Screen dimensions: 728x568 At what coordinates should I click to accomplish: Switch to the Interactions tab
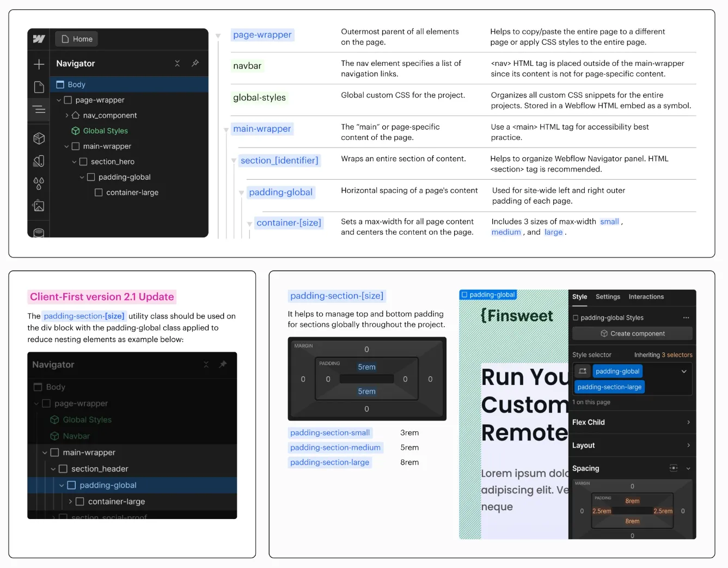click(646, 297)
